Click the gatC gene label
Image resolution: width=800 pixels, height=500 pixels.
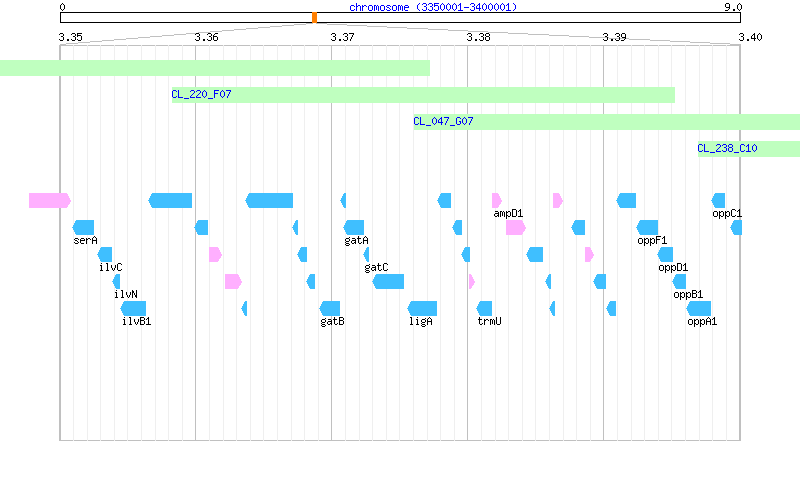point(376,267)
